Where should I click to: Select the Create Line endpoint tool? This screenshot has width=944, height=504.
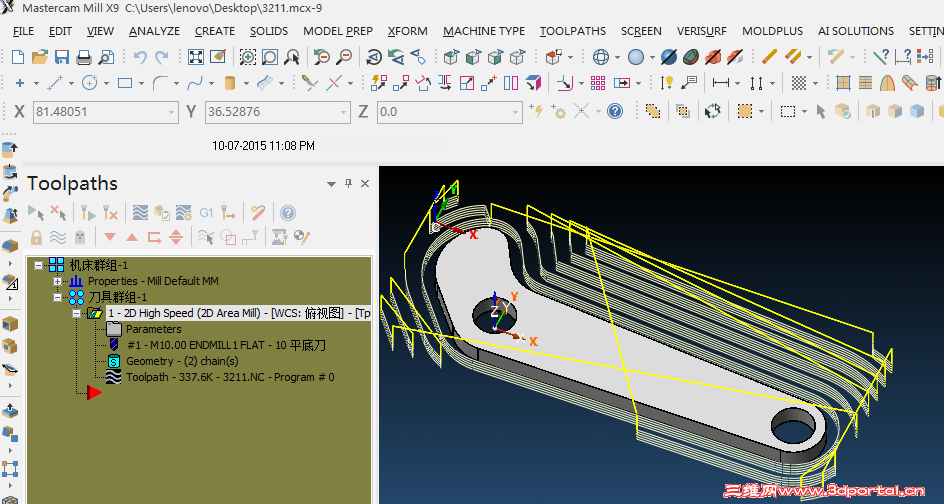point(55,83)
